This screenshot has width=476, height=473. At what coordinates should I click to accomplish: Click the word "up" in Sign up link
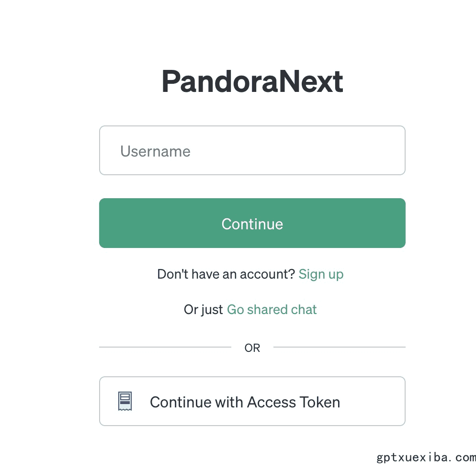336,275
